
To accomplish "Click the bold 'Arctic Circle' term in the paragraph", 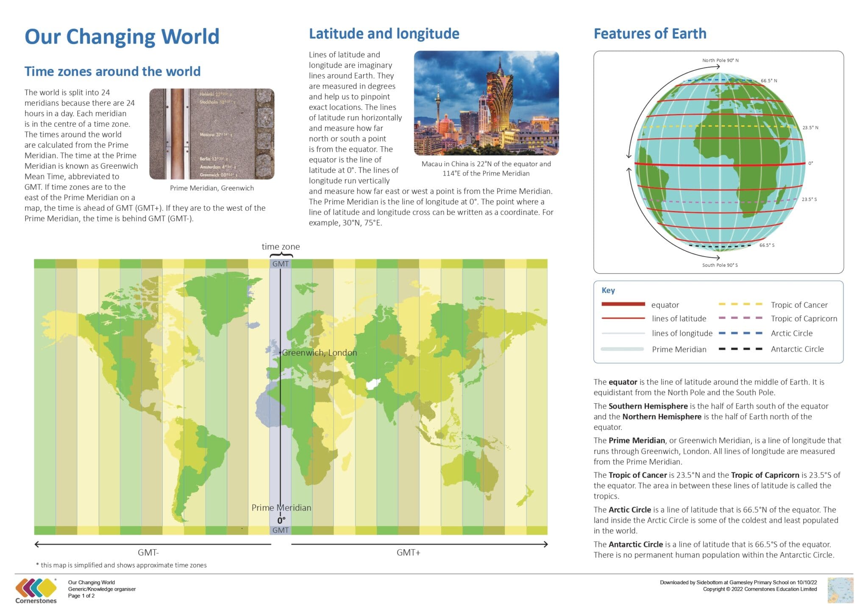I will 630,510.
